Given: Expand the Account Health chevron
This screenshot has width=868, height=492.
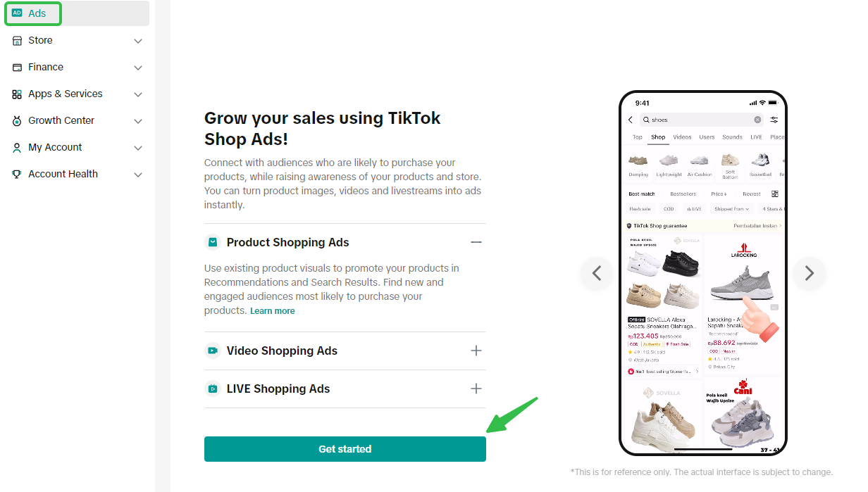Looking at the screenshot, I should coord(138,175).
